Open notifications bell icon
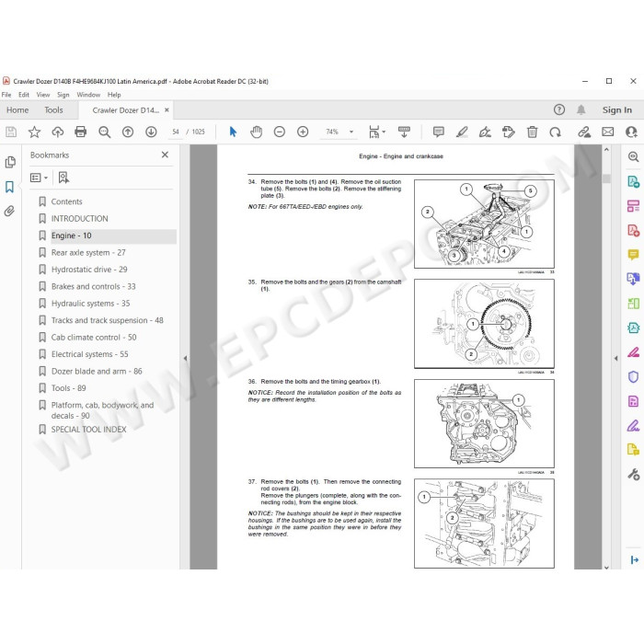Image resolution: width=644 pixels, height=644 pixels. click(x=581, y=109)
